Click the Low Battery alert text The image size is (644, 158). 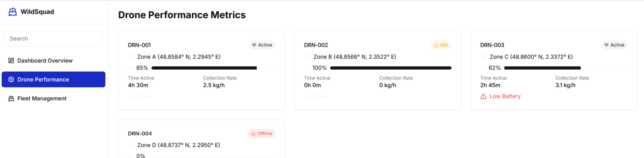point(505,96)
